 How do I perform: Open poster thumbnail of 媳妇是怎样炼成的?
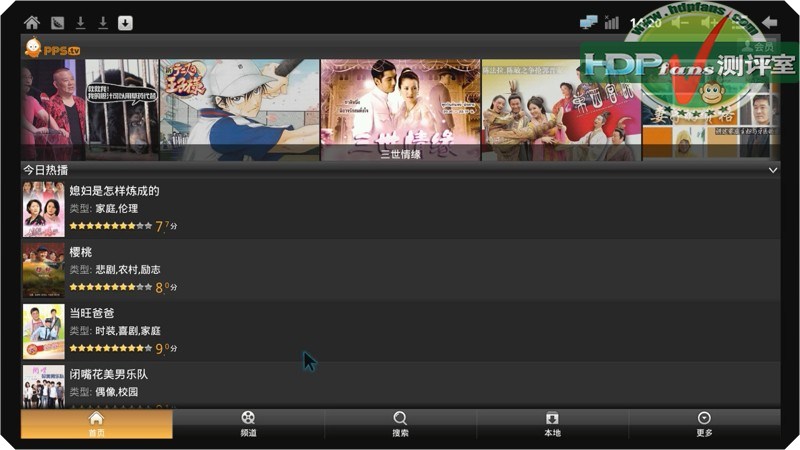(x=43, y=209)
